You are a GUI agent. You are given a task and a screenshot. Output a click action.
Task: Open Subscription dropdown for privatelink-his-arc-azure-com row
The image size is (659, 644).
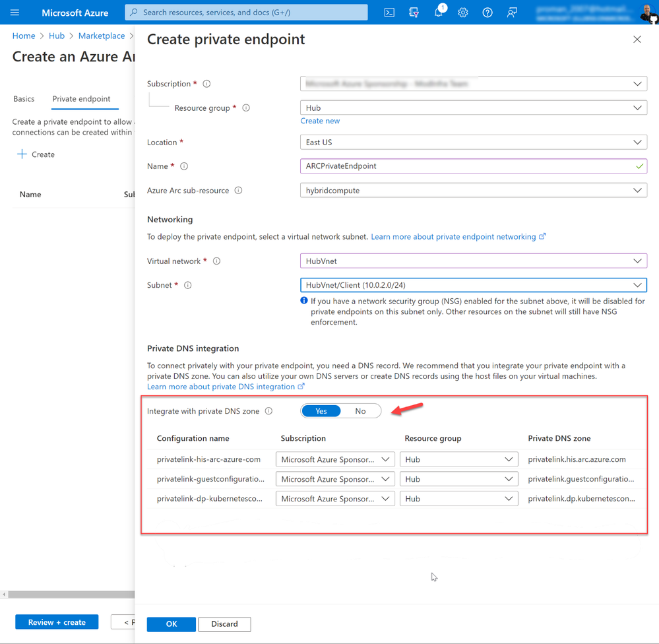(x=335, y=459)
